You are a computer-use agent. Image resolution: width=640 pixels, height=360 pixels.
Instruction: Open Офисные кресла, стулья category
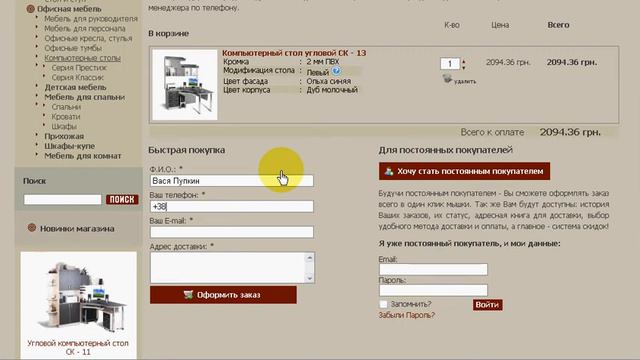point(88,38)
